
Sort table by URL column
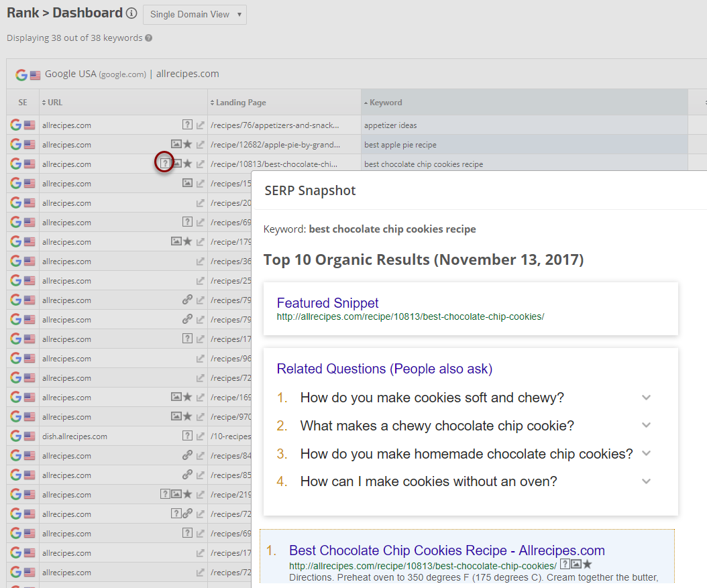pos(52,103)
